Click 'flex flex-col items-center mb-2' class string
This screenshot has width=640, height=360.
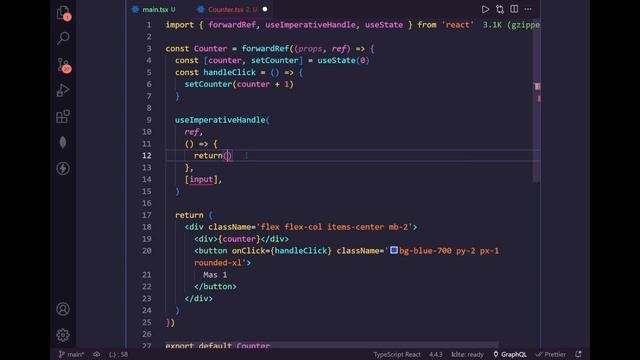[x=334, y=227]
